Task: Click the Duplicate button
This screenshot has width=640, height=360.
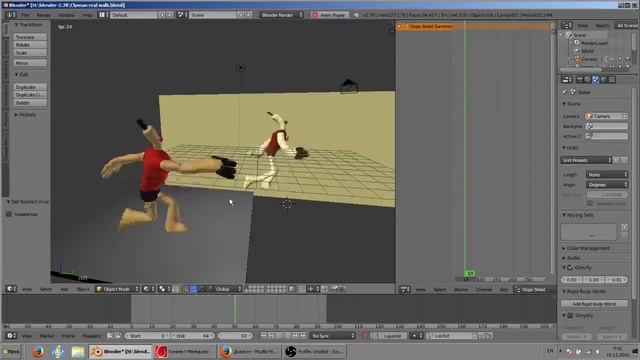Action: pyautogui.click(x=30, y=87)
